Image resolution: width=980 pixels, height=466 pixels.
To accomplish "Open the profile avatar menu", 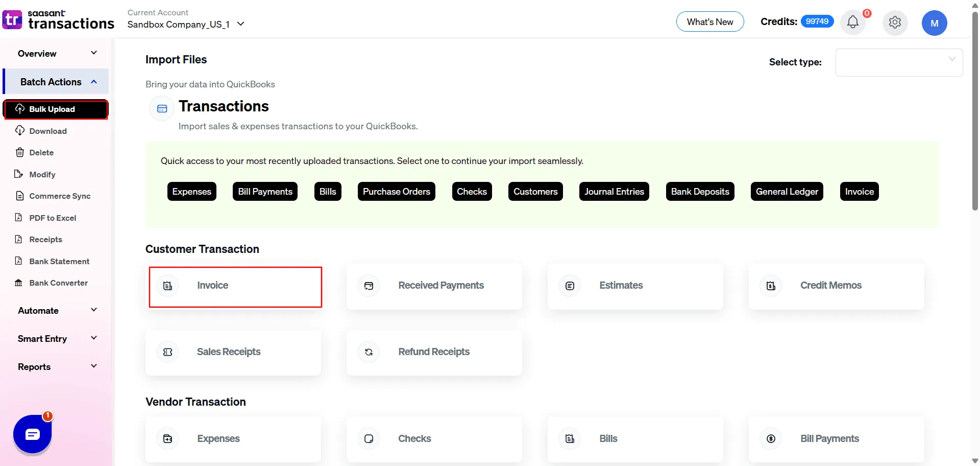I will [x=935, y=22].
